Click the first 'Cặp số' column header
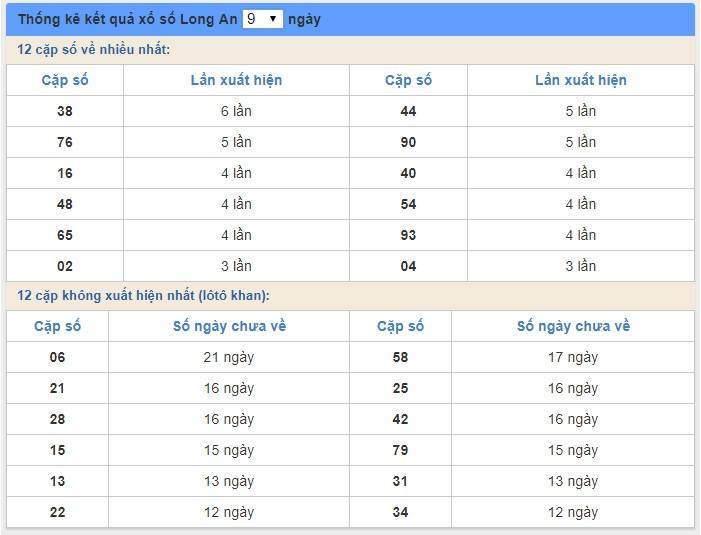 (65, 80)
